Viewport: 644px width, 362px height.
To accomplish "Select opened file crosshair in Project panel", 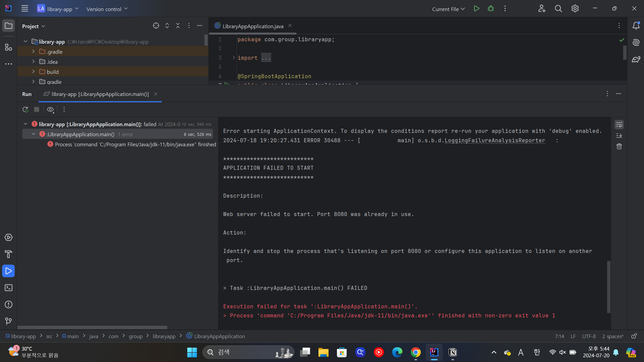I will click(156, 26).
